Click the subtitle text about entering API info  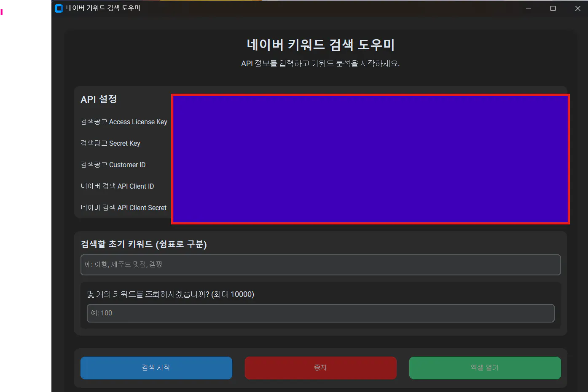[320, 64]
